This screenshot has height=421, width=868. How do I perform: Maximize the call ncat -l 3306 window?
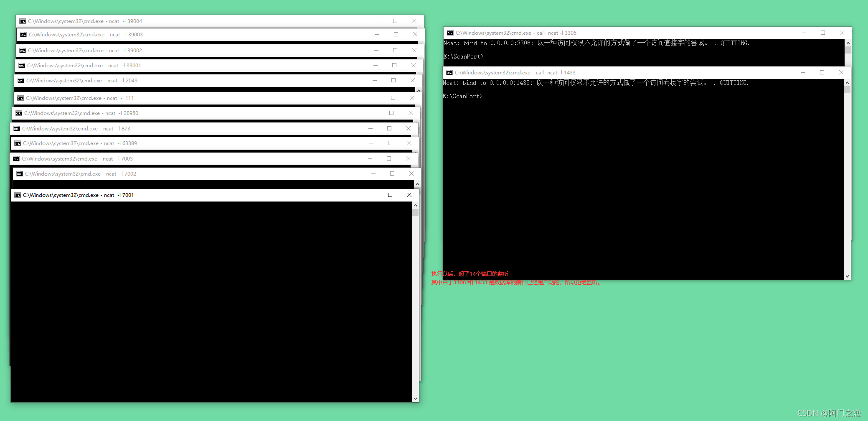pos(823,33)
